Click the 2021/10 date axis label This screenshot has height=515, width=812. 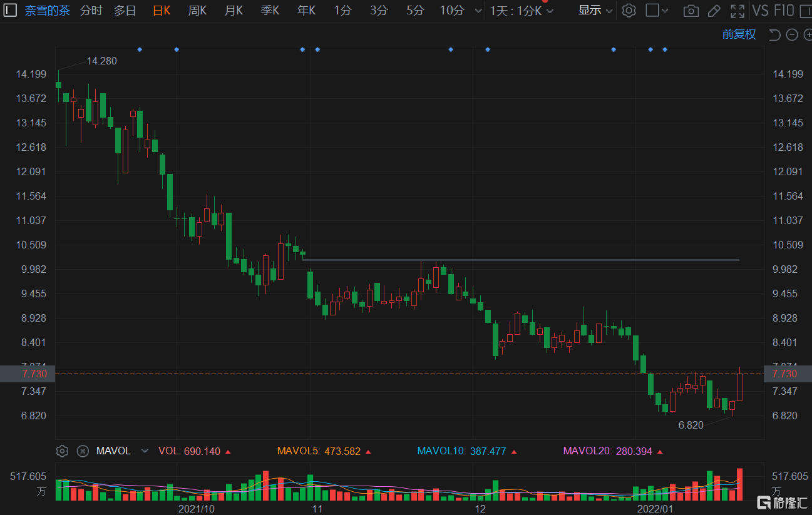[x=197, y=509]
